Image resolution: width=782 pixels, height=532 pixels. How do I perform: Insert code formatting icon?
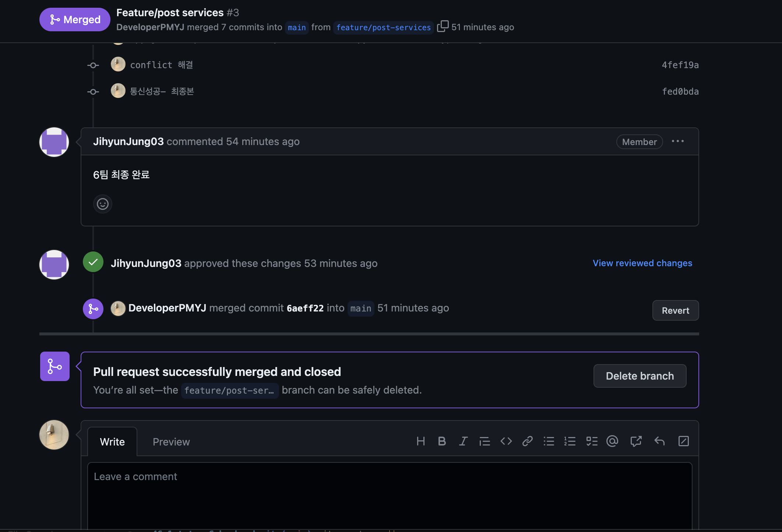pyautogui.click(x=506, y=441)
